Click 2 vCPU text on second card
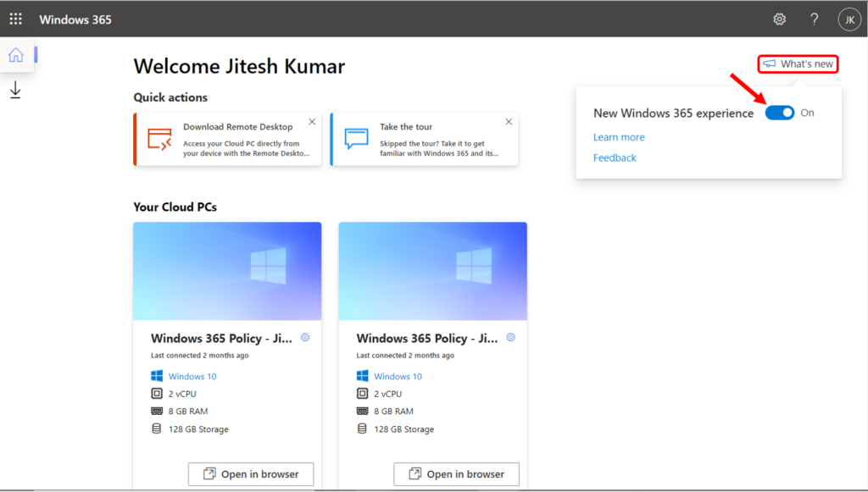 click(387, 394)
